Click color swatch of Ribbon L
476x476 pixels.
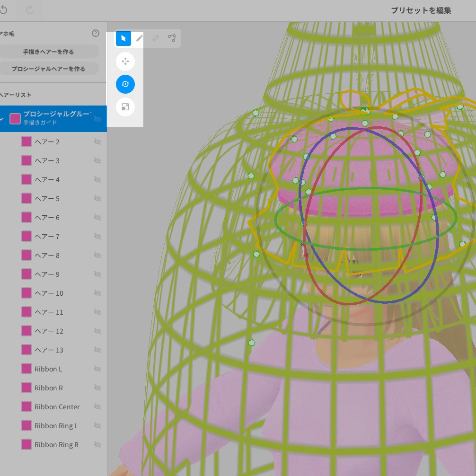[26, 369]
